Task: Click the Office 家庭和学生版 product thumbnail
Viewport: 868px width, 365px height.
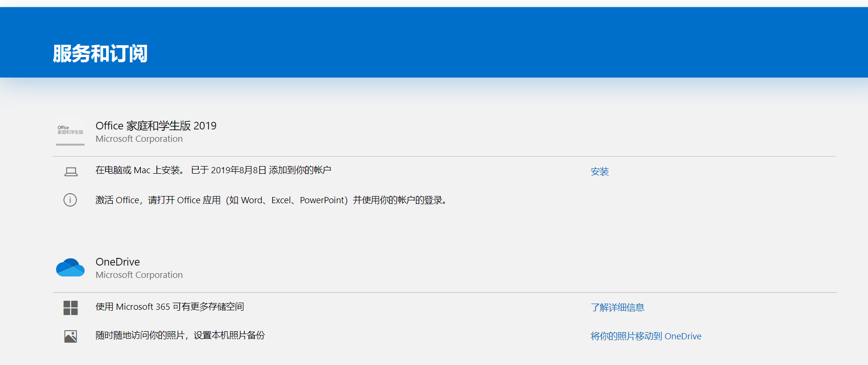Action: tap(70, 132)
